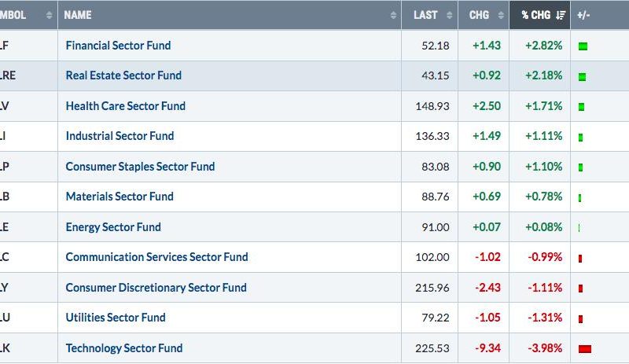Click the red bar for Technology Sector Fund
This screenshot has width=629, height=364.
(585, 349)
